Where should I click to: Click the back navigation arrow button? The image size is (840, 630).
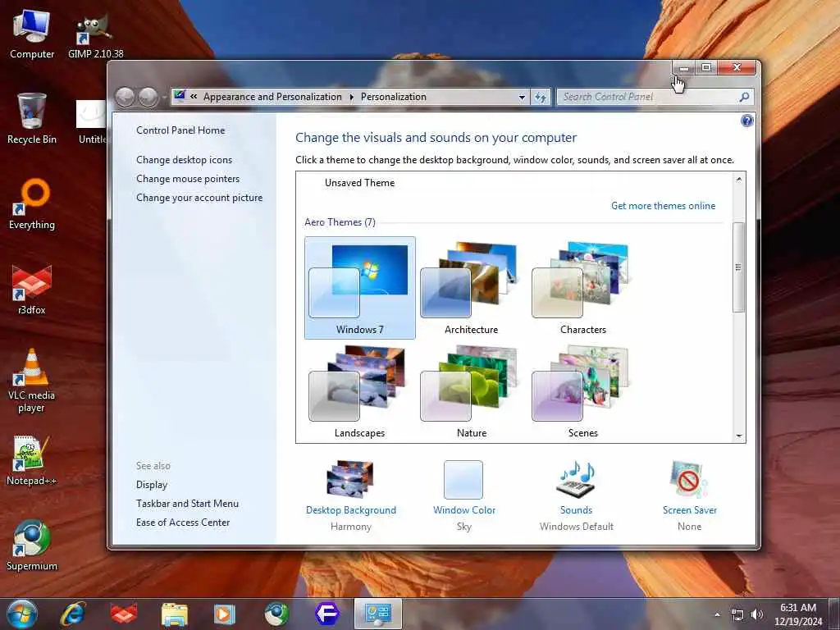125,98
